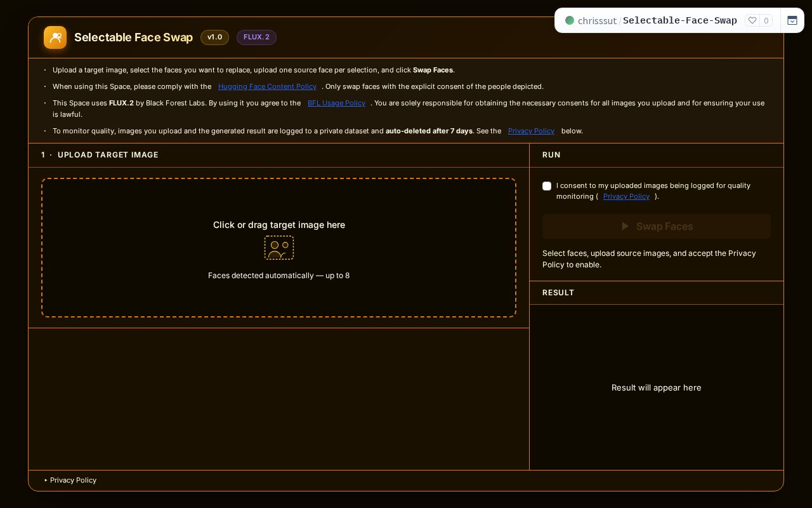This screenshot has width=812, height=508.
Task: Click the 'UPLOAD TARGET IMAGE' section heading
Action: click(x=108, y=155)
